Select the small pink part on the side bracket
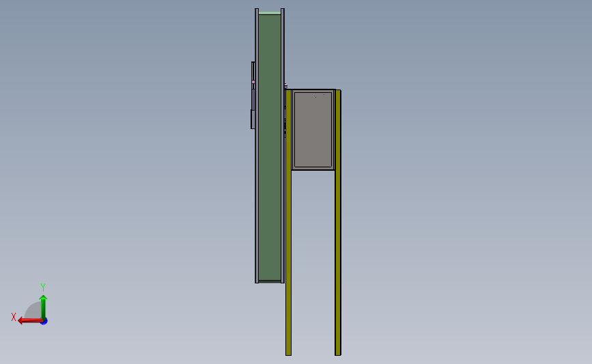 click(253, 82)
